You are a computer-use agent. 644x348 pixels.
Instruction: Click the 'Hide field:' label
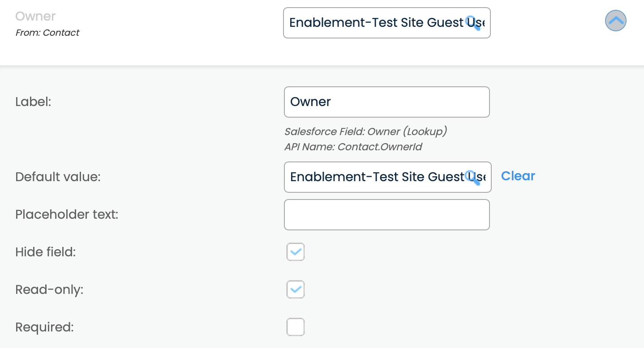click(45, 252)
